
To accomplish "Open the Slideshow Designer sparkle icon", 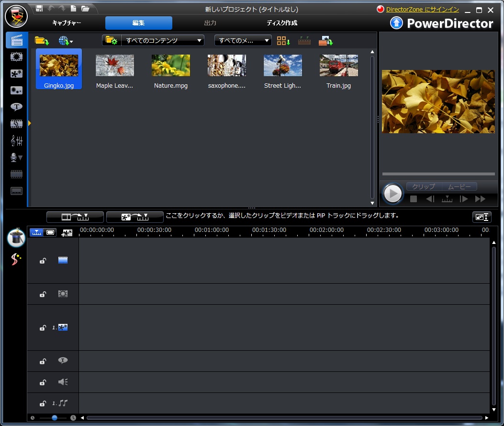I will pos(16,259).
